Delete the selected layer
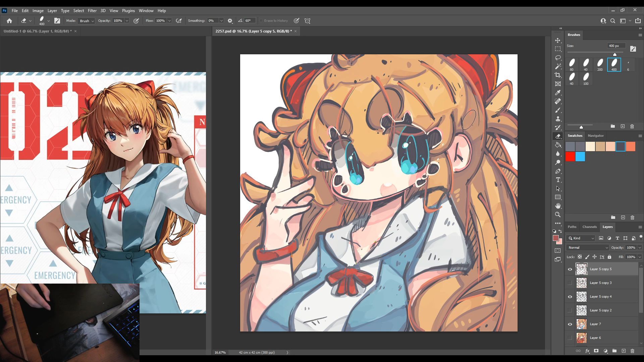 [x=633, y=351]
